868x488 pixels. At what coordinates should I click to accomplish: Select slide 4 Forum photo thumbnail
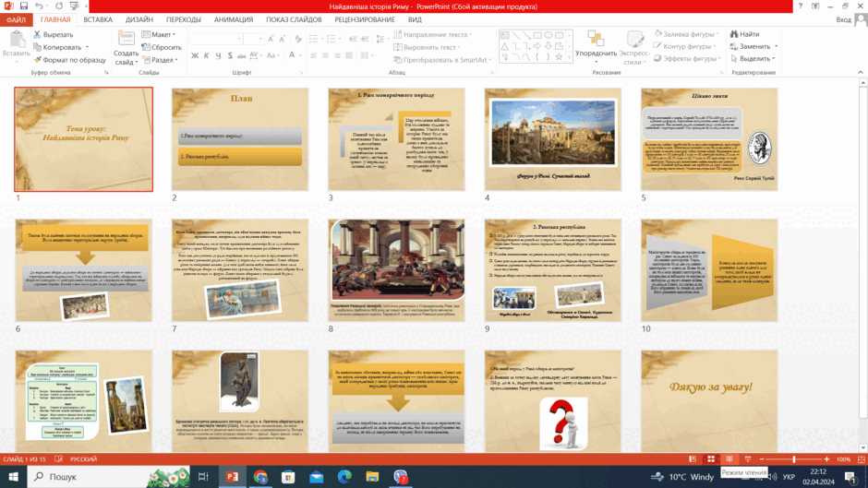coord(553,139)
